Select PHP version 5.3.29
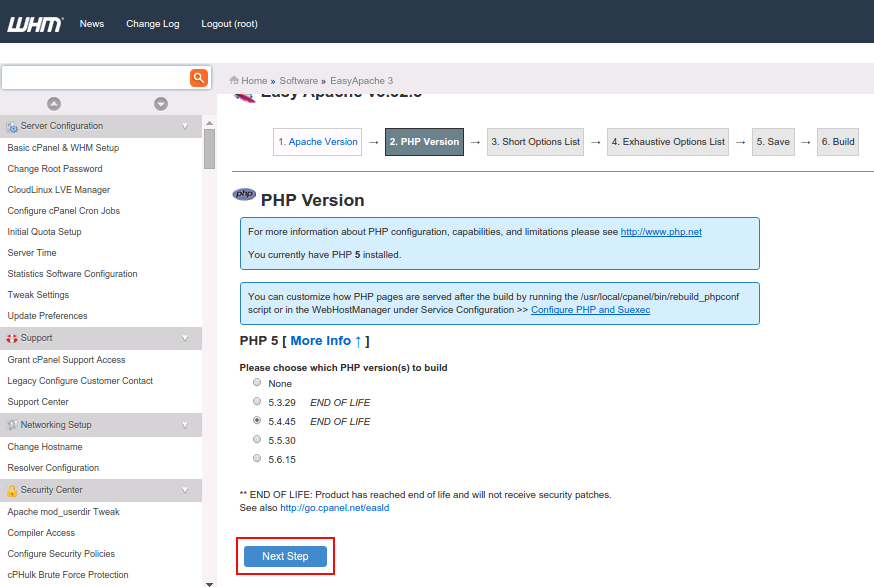The width and height of the screenshot is (874, 587). (256, 401)
